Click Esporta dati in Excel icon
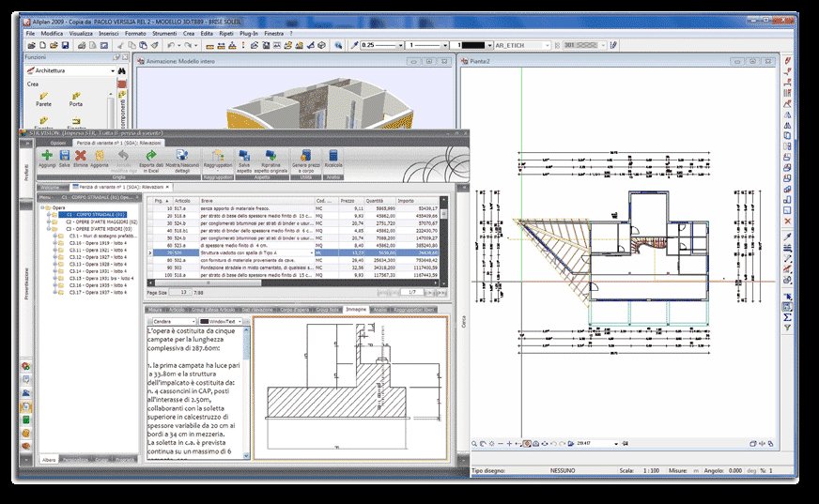This screenshot has height=504, width=819. (x=151, y=154)
